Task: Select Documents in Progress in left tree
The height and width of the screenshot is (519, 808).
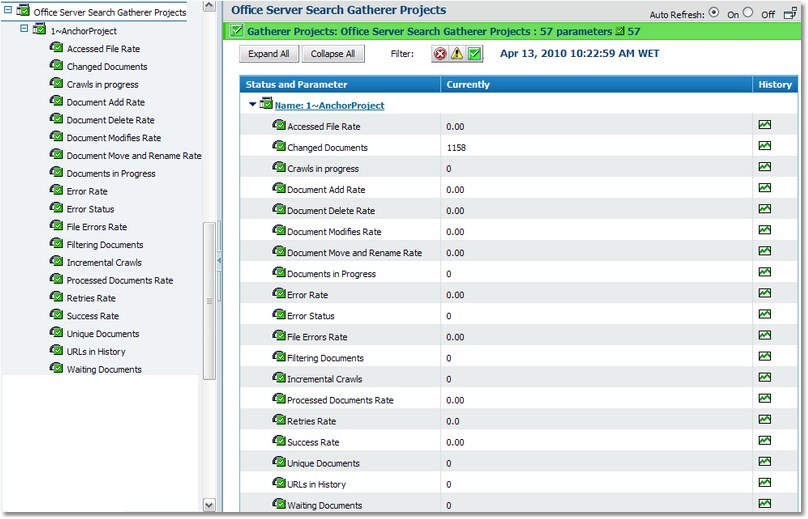Action: 111,174
